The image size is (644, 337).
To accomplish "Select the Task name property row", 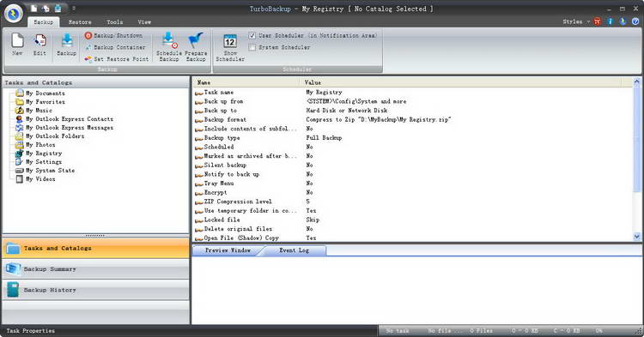I will (x=413, y=93).
